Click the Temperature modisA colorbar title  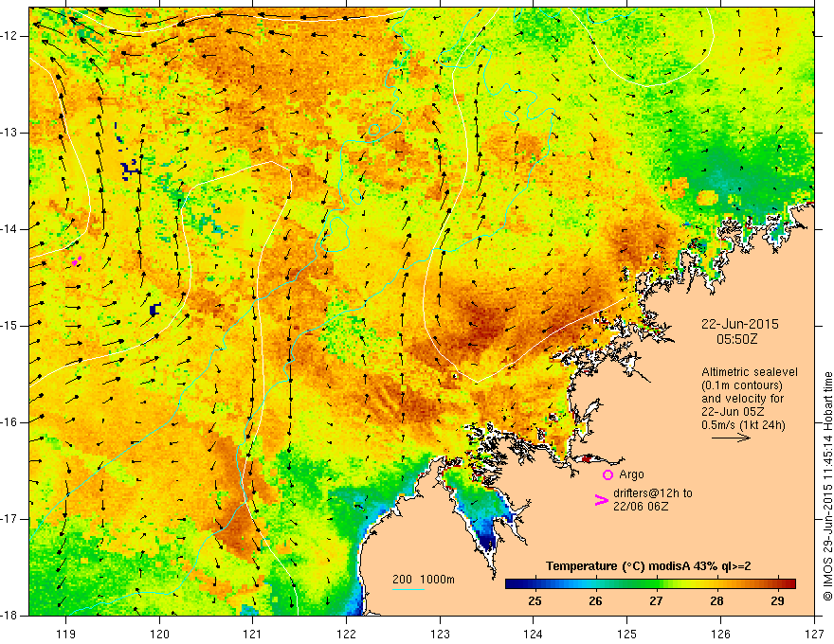coord(648,566)
